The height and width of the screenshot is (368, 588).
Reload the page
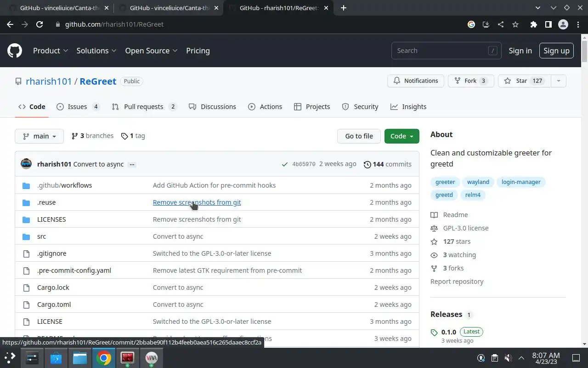point(40,24)
